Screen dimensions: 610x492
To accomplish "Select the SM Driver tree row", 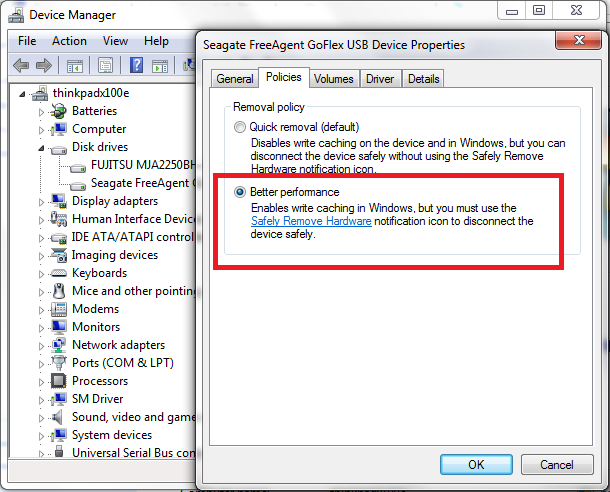I will tap(98, 399).
